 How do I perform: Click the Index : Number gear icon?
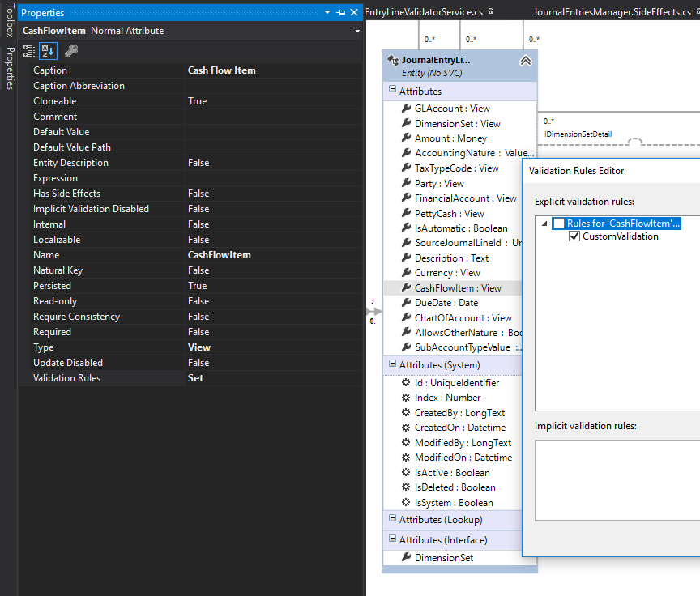[x=406, y=397]
